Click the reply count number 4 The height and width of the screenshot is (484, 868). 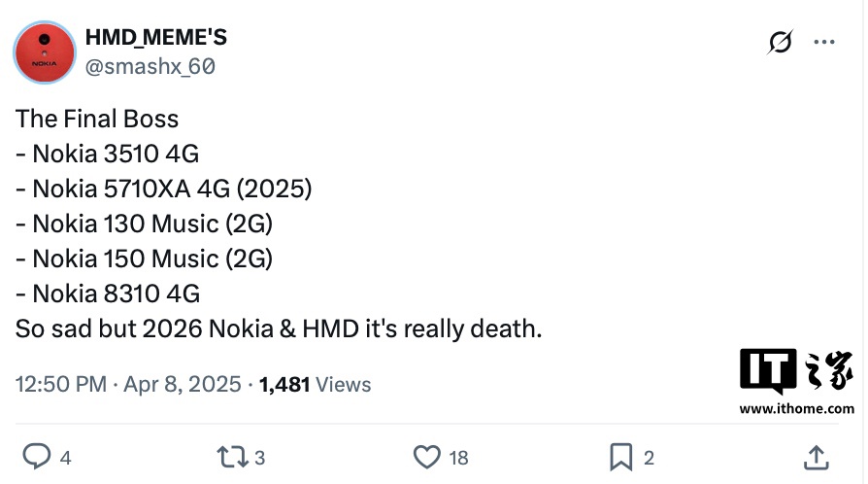pos(65,457)
